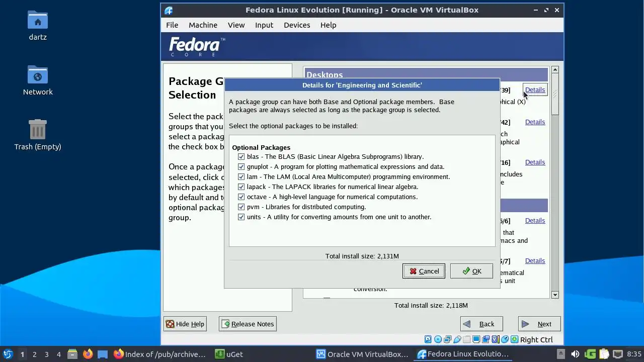The image size is (644, 362).
Task: Click the network adapters status icon
Action: [x=447, y=339]
